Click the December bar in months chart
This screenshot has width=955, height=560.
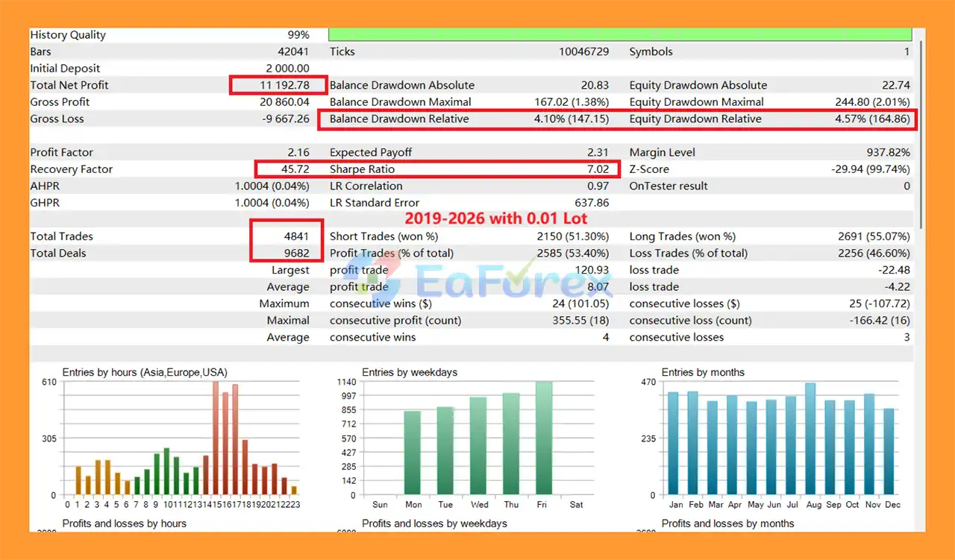pyautogui.click(x=889, y=451)
